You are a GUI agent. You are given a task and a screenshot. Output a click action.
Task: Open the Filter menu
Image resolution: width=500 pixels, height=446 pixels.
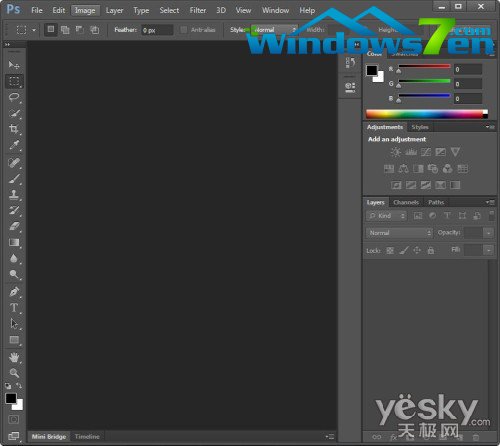click(x=198, y=10)
